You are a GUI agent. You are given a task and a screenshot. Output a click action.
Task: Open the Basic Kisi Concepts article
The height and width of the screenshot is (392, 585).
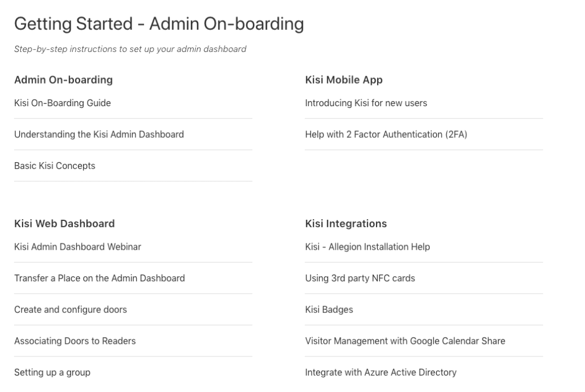click(x=54, y=165)
